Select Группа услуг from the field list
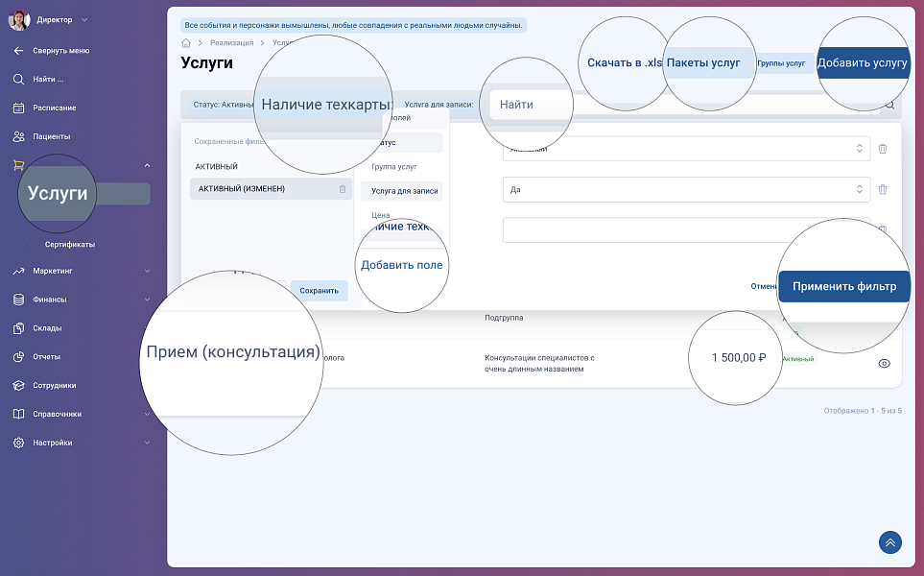The image size is (924, 576). point(393,167)
